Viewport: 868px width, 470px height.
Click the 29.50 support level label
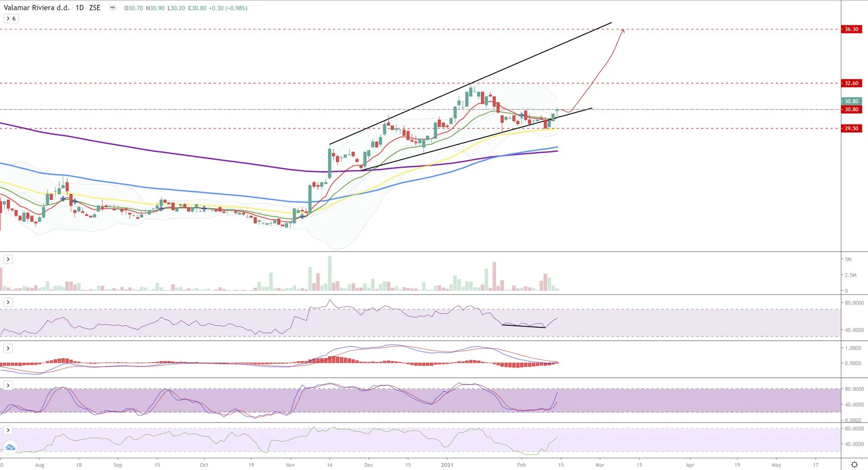[x=851, y=128]
